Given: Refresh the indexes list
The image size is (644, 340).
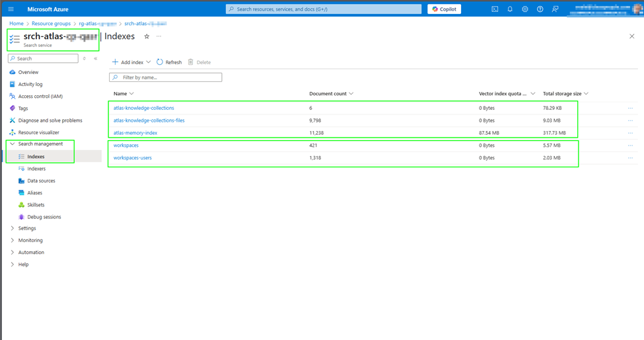Looking at the screenshot, I should (169, 62).
